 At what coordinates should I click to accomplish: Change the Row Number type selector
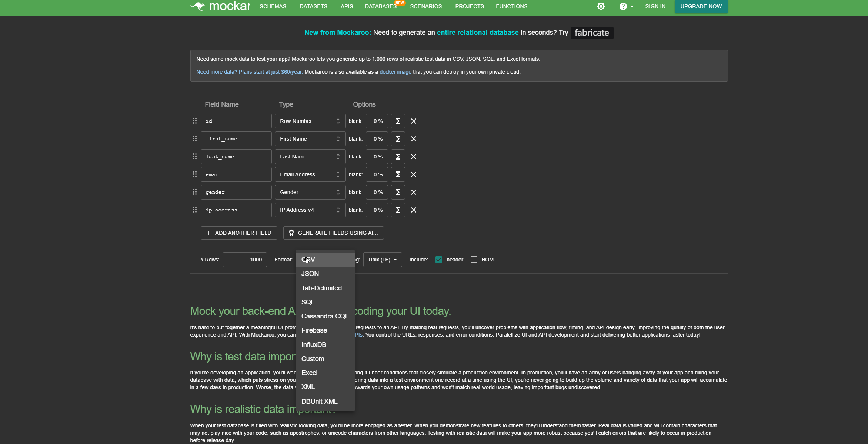tap(310, 121)
